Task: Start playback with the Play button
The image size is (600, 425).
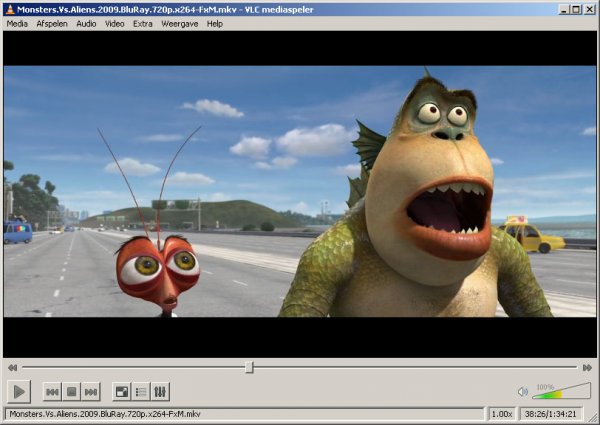Action: (19, 391)
